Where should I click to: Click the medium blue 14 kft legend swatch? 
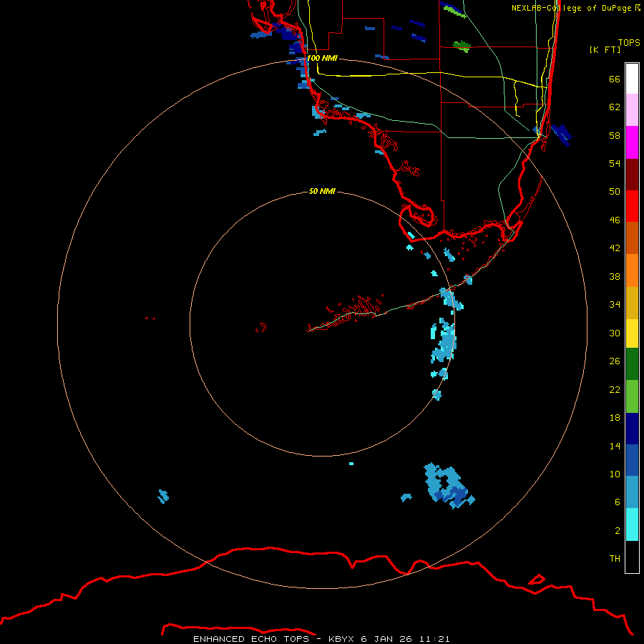[x=632, y=460]
